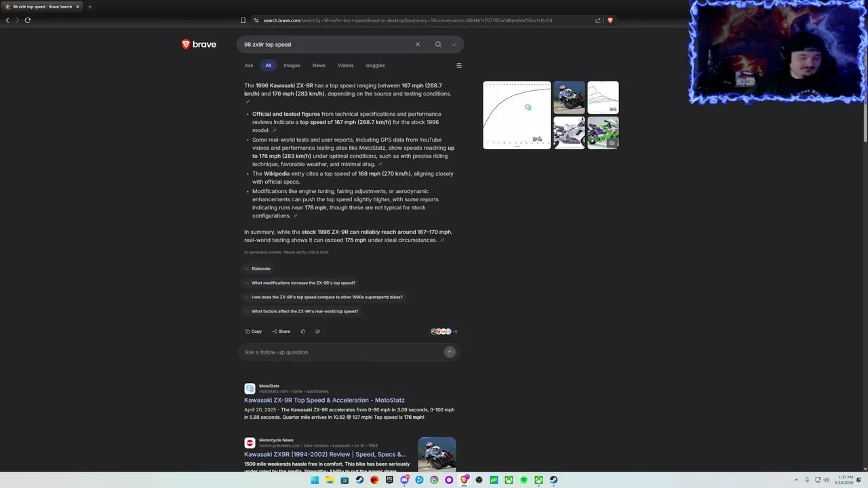The height and width of the screenshot is (488, 868).
Task: Open the blue motorcycle thumbnail
Action: click(x=569, y=98)
